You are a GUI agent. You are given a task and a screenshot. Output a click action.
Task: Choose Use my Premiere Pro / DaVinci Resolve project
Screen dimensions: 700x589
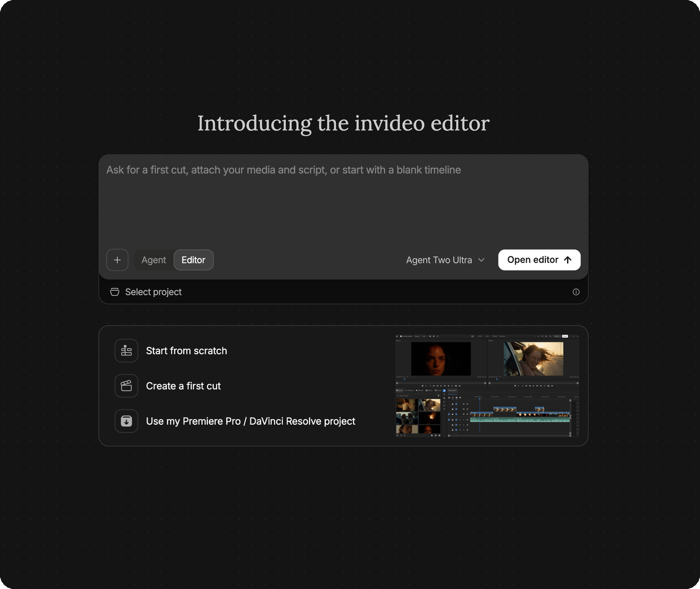coord(250,421)
